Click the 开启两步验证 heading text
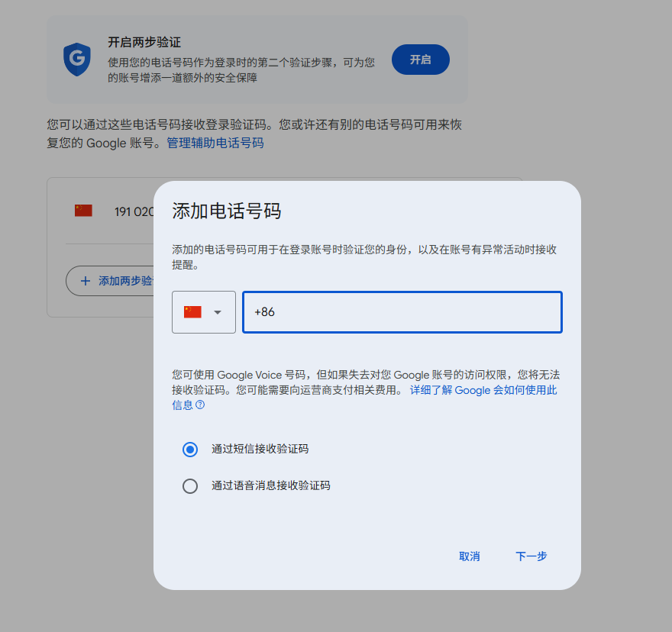The width and height of the screenshot is (672, 632). tap(144, 42)
